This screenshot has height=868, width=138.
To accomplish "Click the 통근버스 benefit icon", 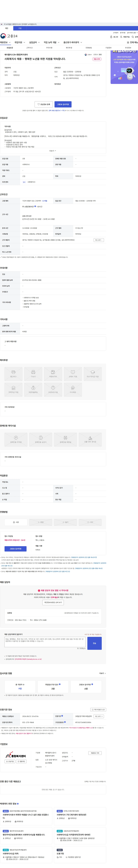I will pyautogui.click(x=13, y=374).
